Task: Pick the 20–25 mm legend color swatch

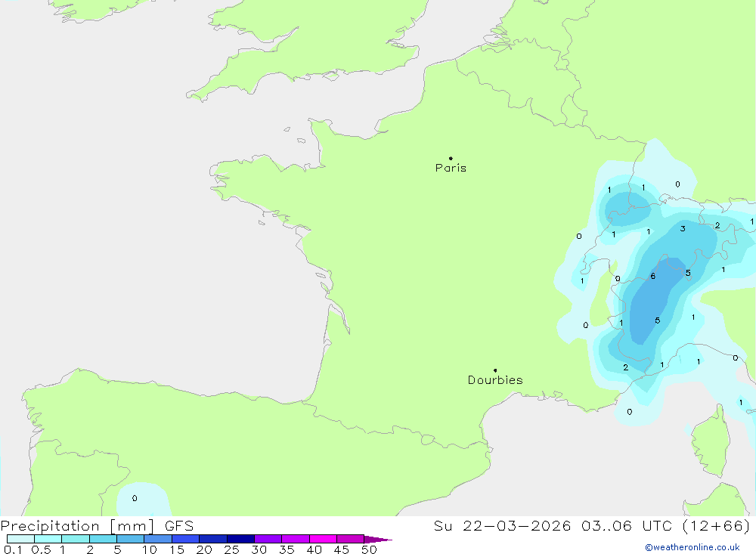Action: click(213, 539)
